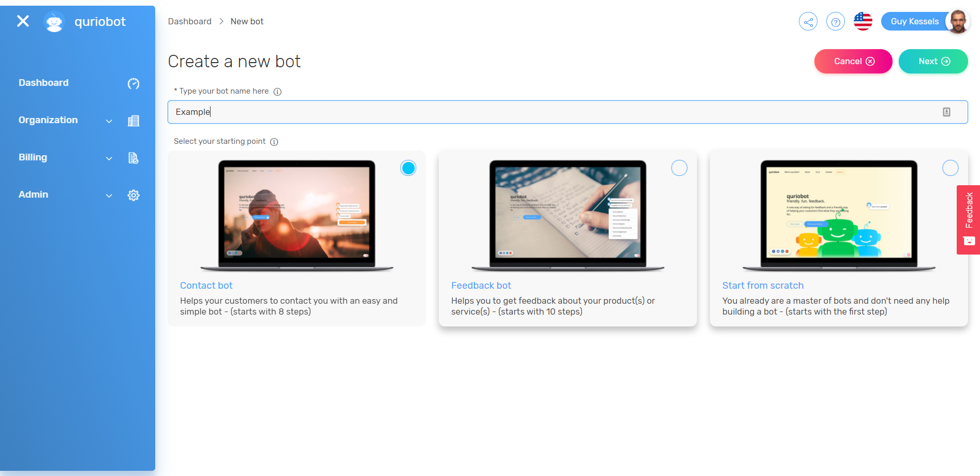Open the Guy Kessels account button
This screenshot has height=476, width=980.
[914, 21]
